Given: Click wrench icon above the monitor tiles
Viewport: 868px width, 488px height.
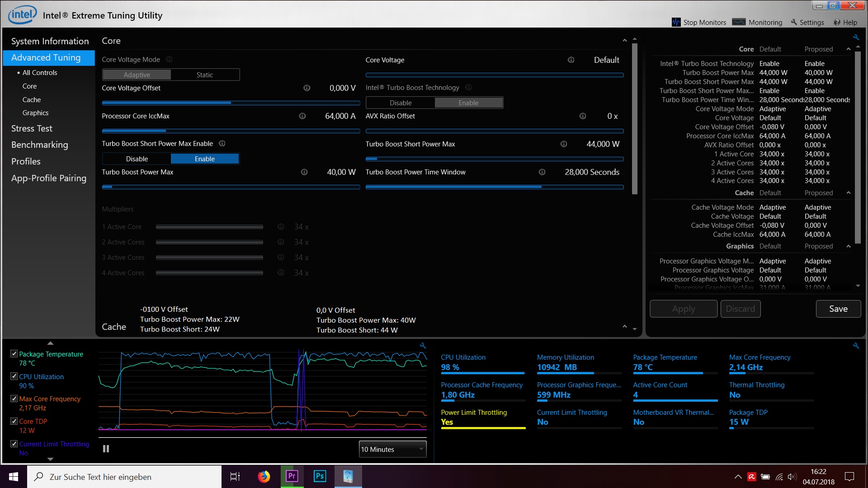Looking at the screenshot, I should pos(855,345).
